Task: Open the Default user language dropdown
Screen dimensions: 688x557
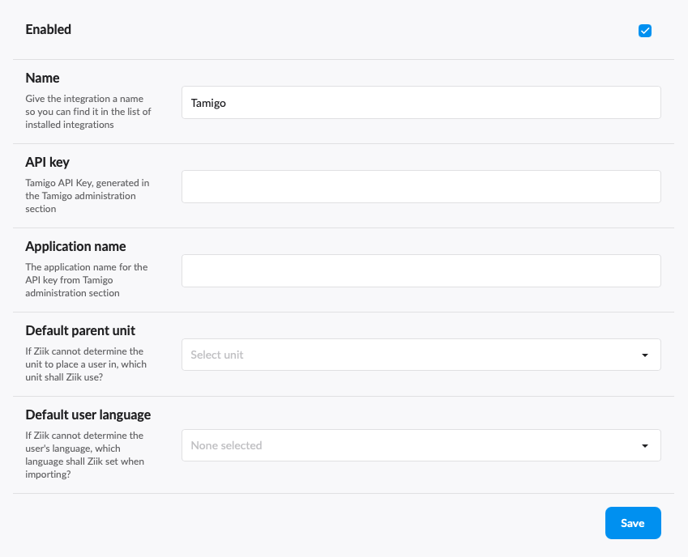Action: click(x=421, y=446)
